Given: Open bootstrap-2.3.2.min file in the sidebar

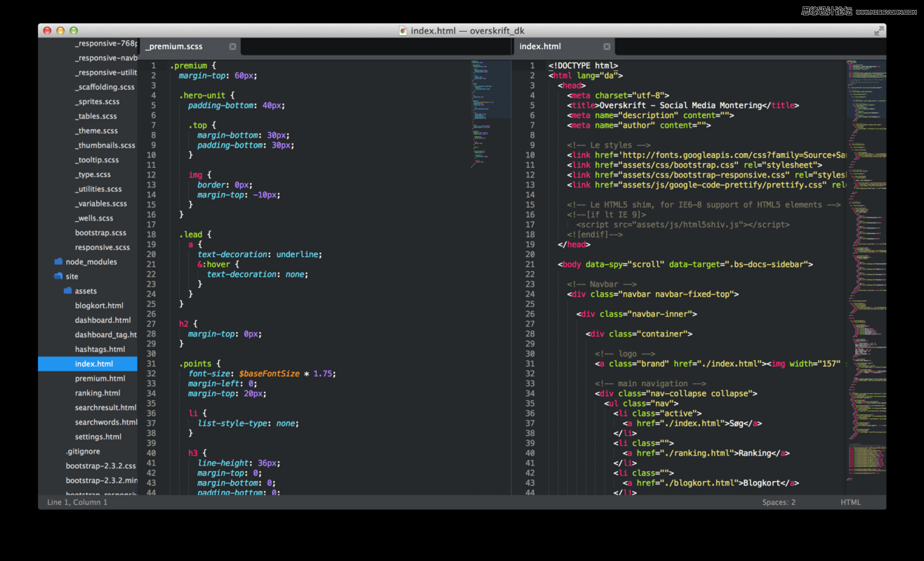Looking at the screenshot, I should pos(102,480).
